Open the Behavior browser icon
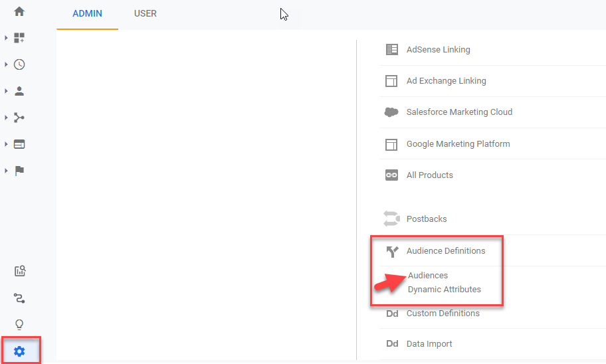The height and width of the screenshot is (364, 606). click(x=19, y=144)
